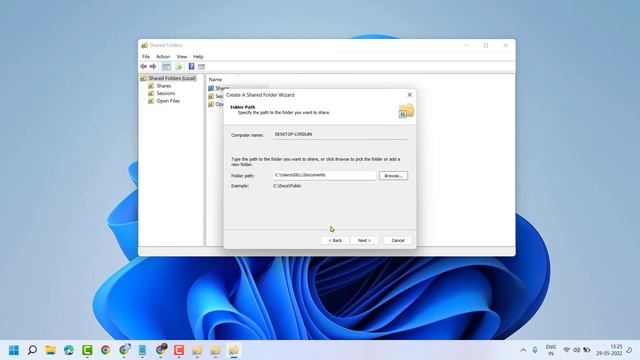
Task: Click the < Back button
Action: pos(335,240)
